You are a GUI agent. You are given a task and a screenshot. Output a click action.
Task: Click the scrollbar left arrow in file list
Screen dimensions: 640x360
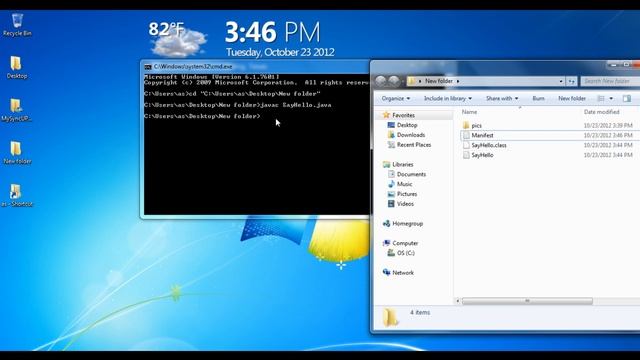pyautogui.click(x=458, y=301)
